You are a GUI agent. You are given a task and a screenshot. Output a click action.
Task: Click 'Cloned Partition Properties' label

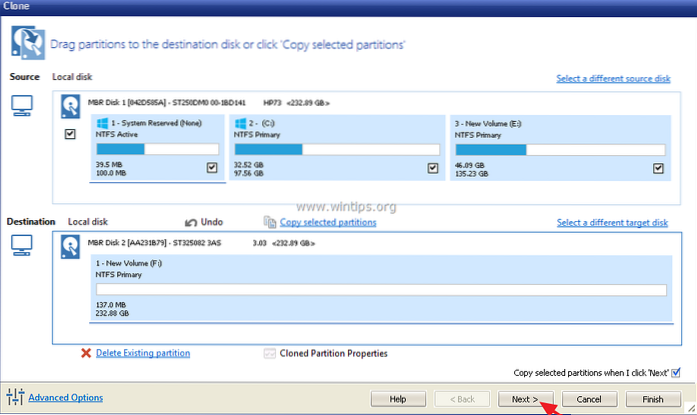333,353
